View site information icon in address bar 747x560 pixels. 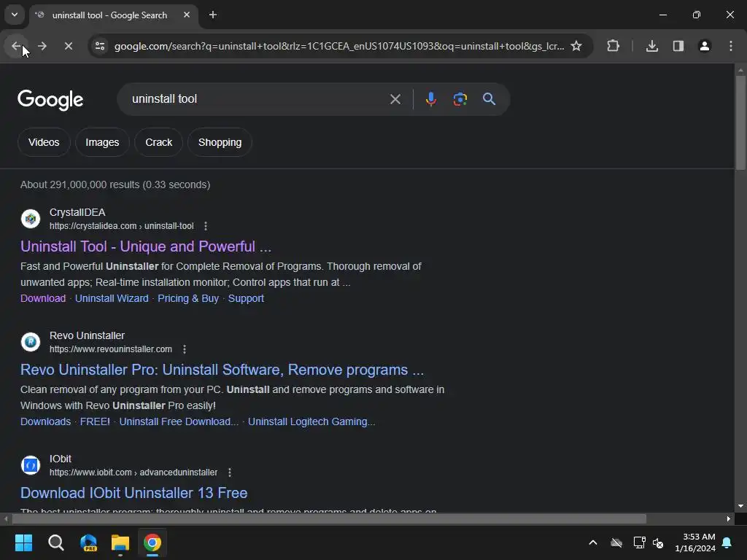[x=100, y=46]
